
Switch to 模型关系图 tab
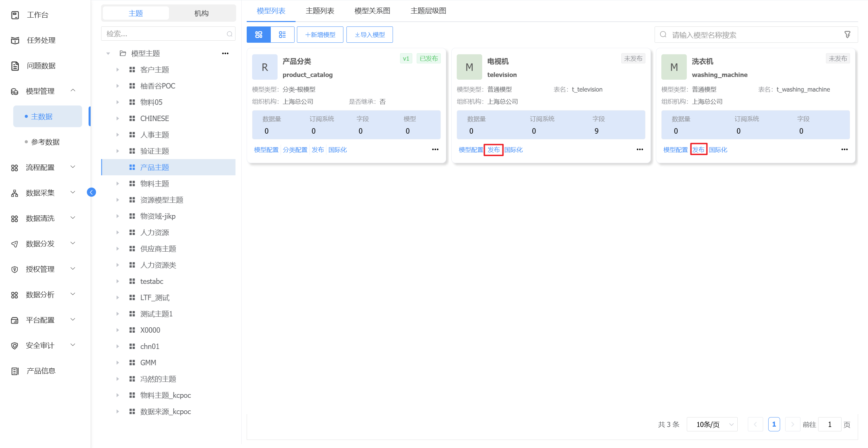[x=372, y=11]
